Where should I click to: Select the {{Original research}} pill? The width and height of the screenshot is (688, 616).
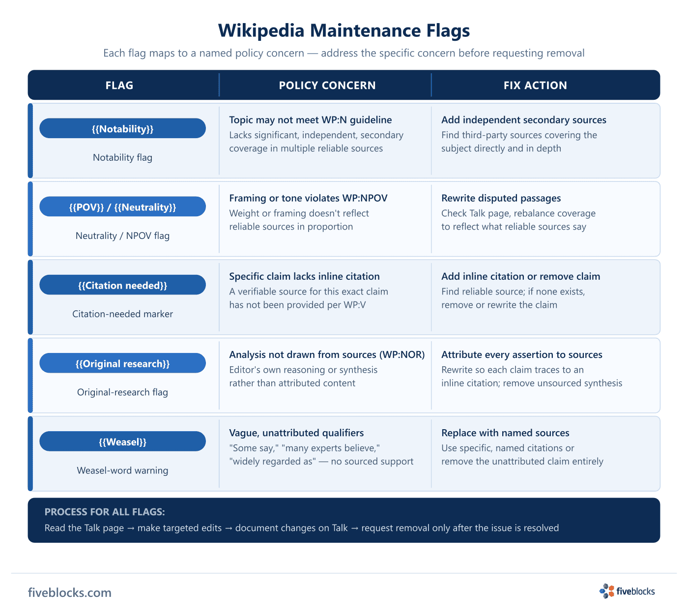pyautogui.click(x=122, y=363)
